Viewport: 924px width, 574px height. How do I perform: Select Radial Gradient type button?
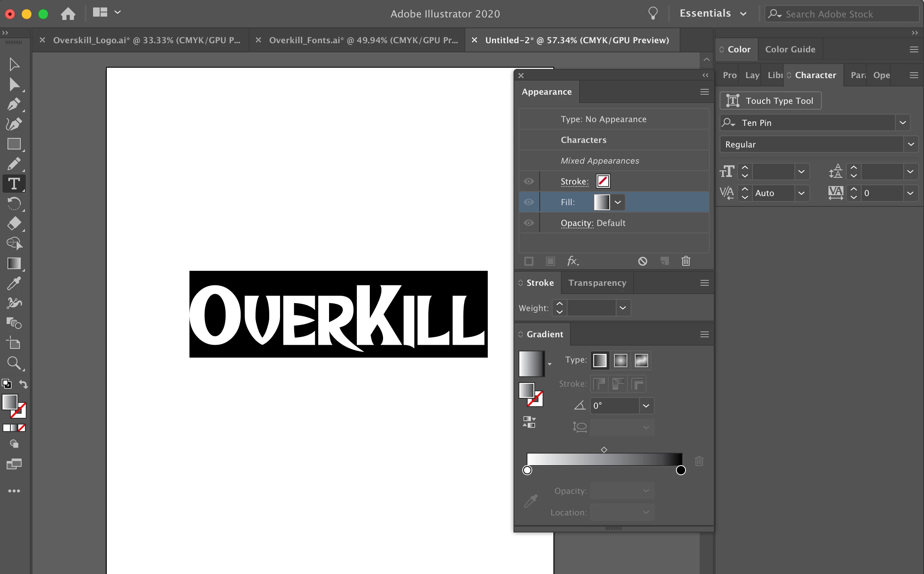[x=620, y=361]
